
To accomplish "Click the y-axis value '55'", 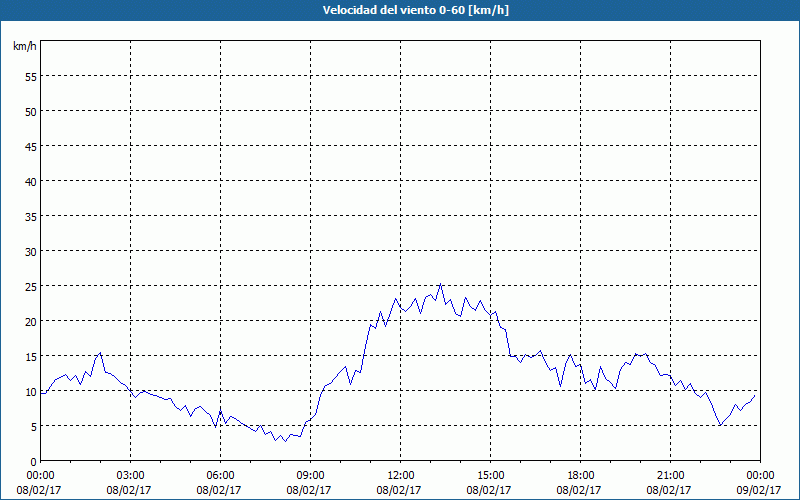I will pyautogui.click(x=31, y=77).
